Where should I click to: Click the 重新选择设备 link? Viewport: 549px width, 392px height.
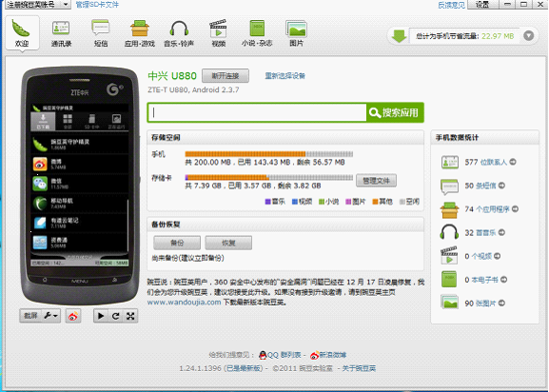[x=284, y=75]
